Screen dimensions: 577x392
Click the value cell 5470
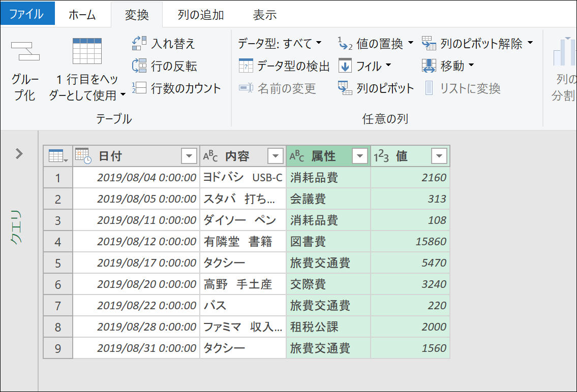point(410,263)
